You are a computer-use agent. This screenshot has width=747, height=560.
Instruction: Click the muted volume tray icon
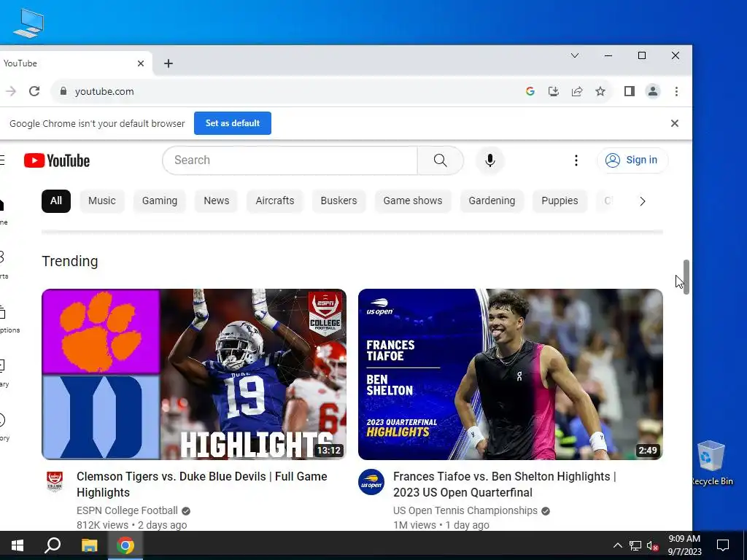coord(653,545)
